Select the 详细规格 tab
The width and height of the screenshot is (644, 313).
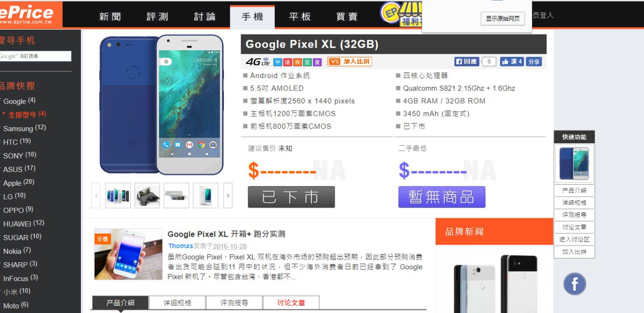(178, 303)
